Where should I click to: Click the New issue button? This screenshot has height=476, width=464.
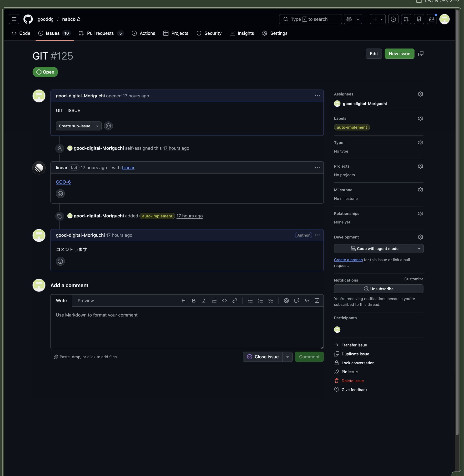399,54
